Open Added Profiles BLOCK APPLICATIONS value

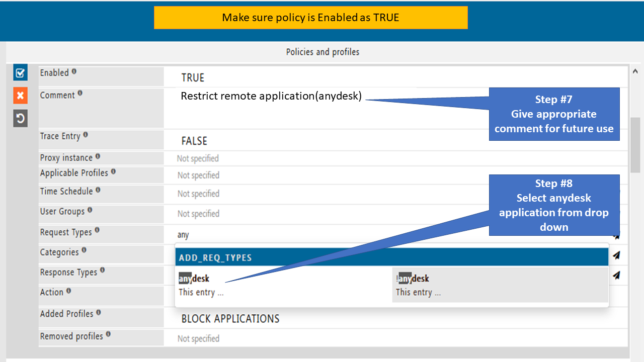[230, 319]
